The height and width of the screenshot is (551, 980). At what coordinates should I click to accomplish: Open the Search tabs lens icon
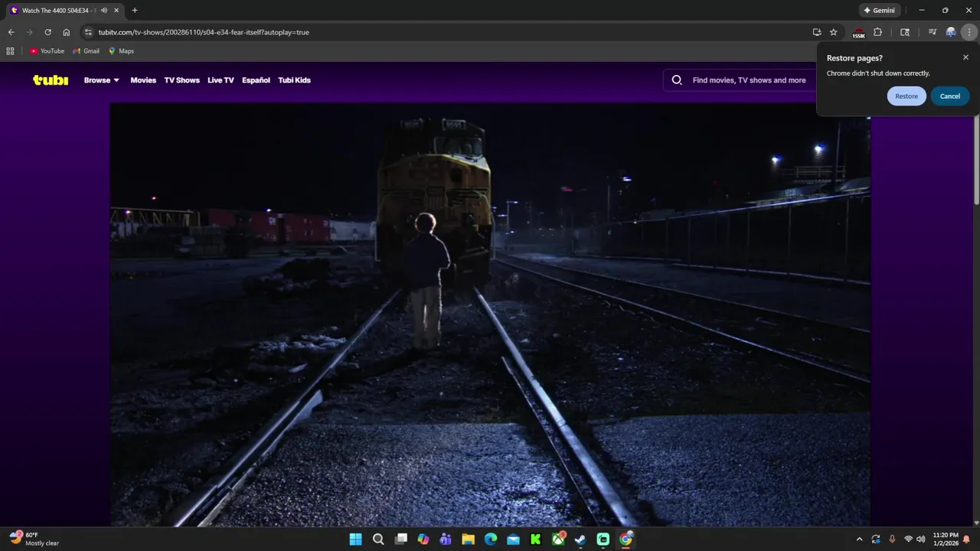coord(905,32)
